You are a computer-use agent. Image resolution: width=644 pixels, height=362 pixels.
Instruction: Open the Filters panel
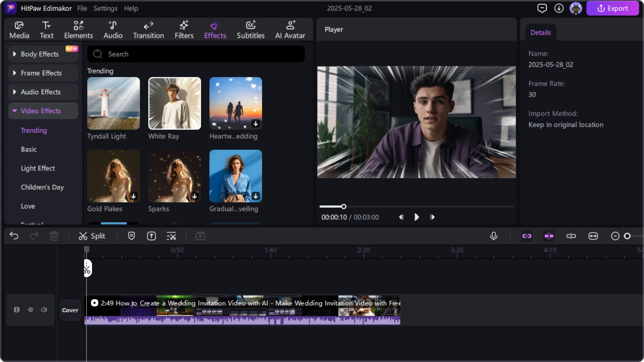[x=184, y=30]
